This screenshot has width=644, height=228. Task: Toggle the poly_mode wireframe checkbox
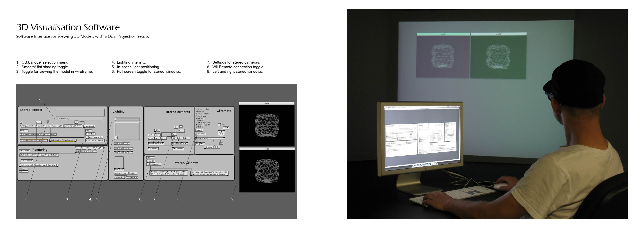pos(87,137)
